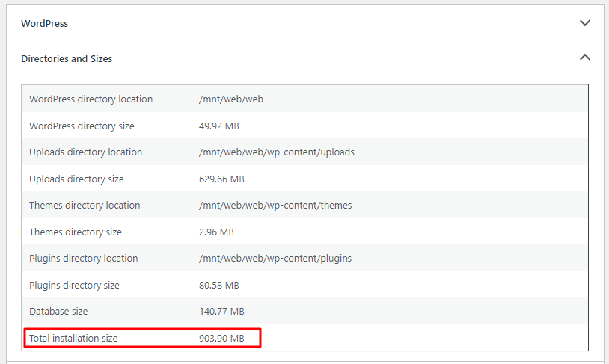Viewport: 609px width, 364px height.
Task: Click the Uploads directory location label
Action: [86, 152]
